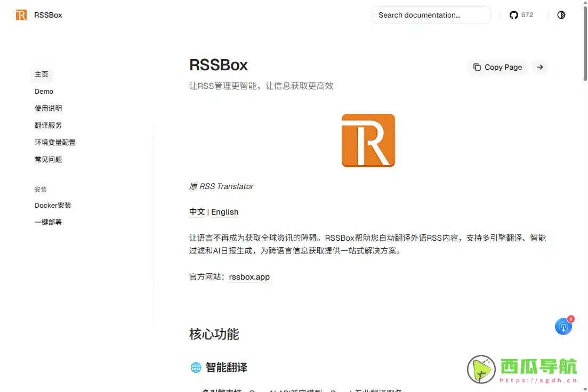This screenshot has width=588, height=392.
Task: Open Docker安装 sidebar page
Action: coord(53,206)
